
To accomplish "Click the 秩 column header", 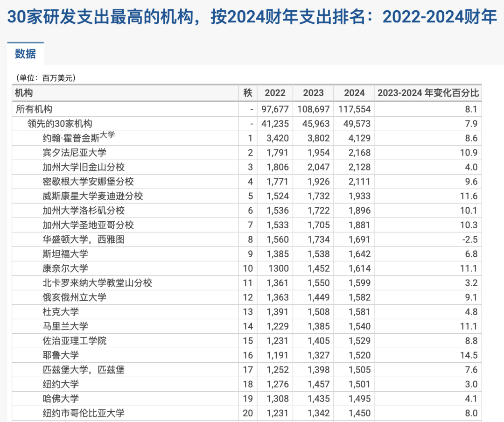I will [x=248, y=93].
